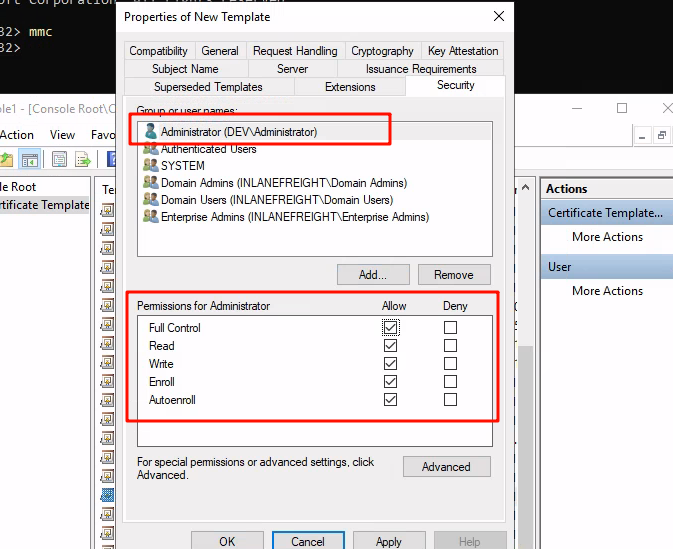This screenshot has width=673, height=549.
Task: Click the Show/Hide Console Tree toolbar icon
Action: coord(30,160)
